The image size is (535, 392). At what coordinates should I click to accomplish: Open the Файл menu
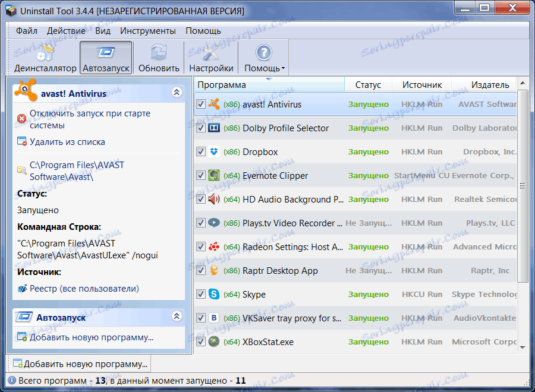[27, 31]
